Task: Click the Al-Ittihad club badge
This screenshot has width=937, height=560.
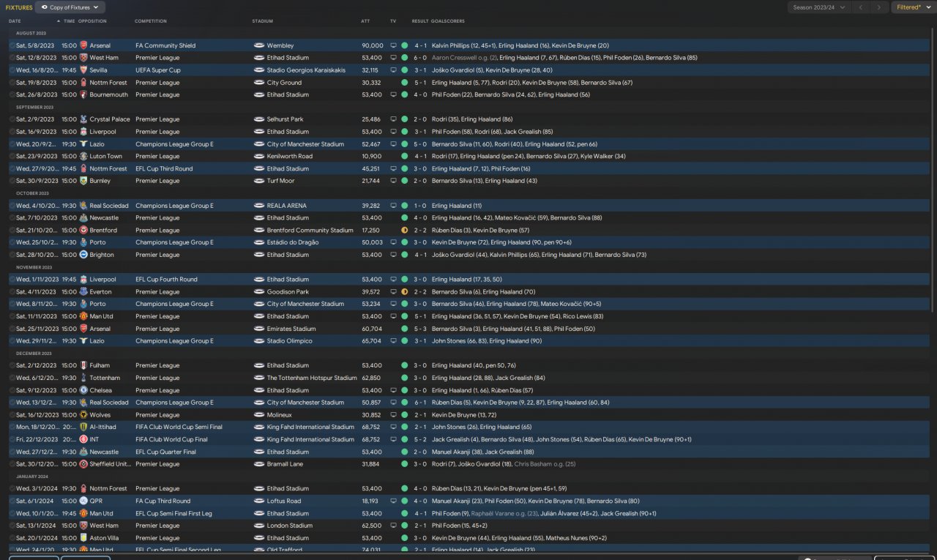Action: click(x=83, y=427)
